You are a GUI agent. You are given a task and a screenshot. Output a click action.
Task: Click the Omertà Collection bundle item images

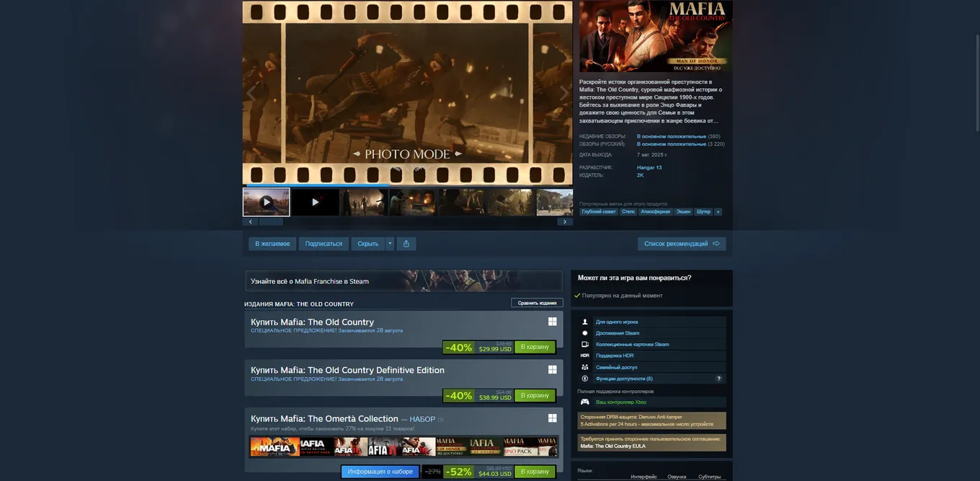tap(404, 446)
